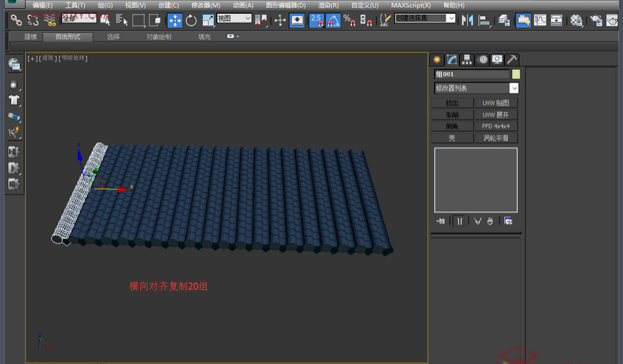This screenshot has width=623, height=364.
Task: Click the Select and Manipulate icon
Action: pyautogui.click(x=280, y=21)
